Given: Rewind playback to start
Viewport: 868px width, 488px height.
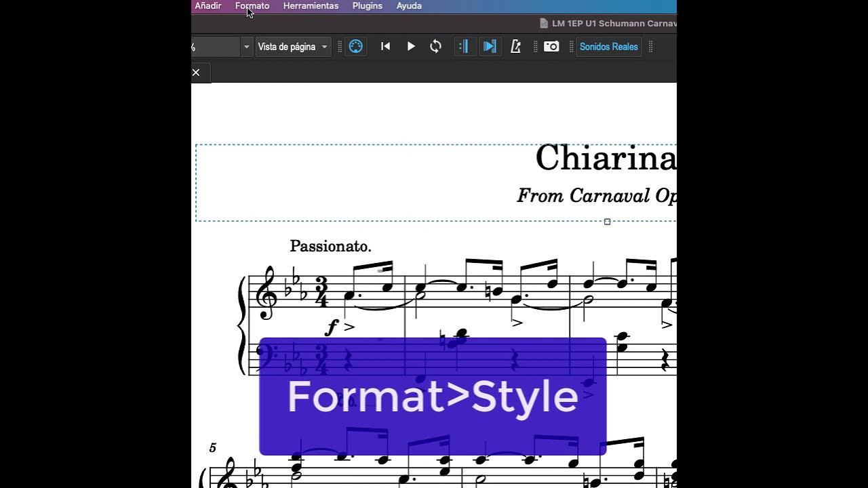Looking at the screenshot, I should tap(385, 47).
